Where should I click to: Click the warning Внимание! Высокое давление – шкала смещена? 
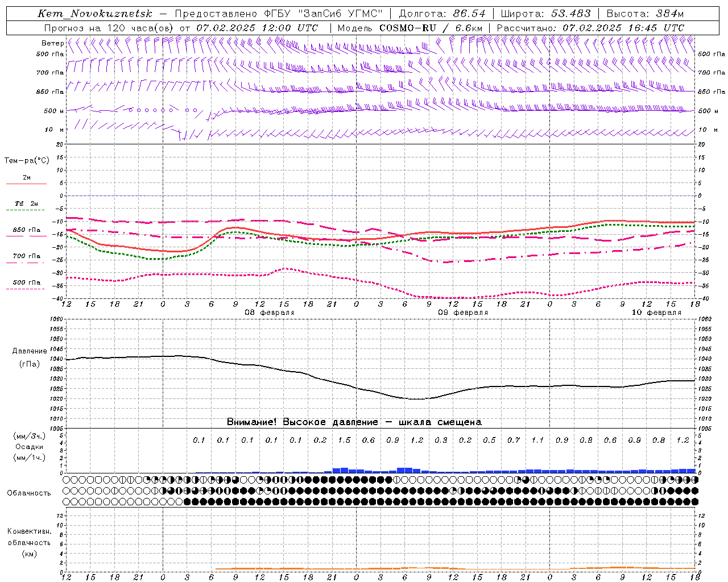coord(354,422)
